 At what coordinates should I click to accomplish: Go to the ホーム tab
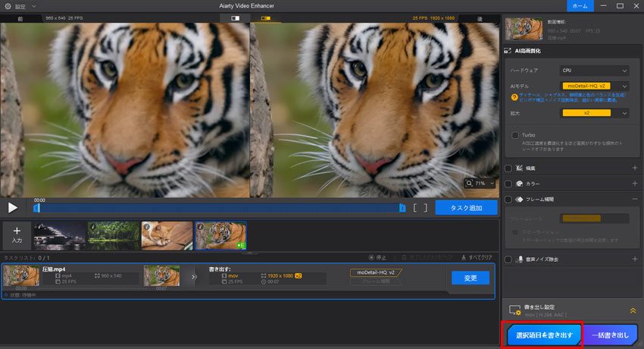tap(580, 6)
